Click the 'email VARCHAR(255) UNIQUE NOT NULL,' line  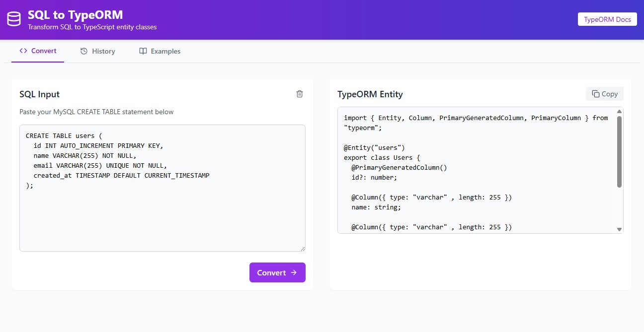click(x=100, y=165)
